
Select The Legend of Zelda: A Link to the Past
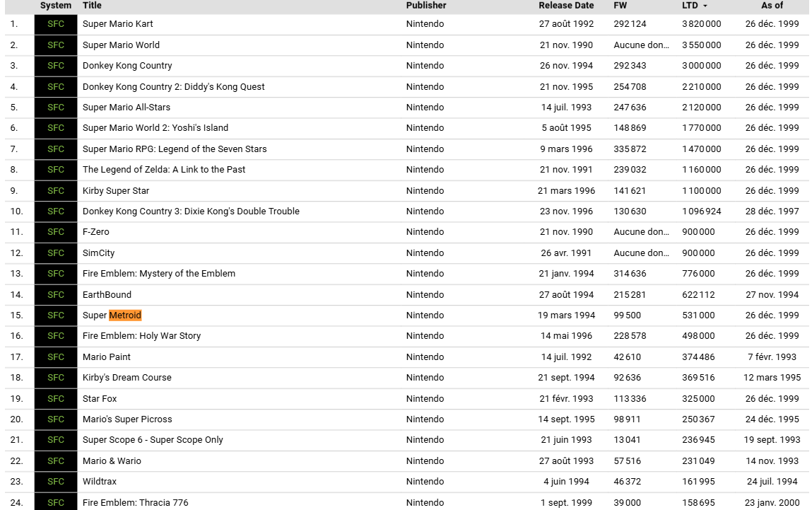[x=164, y=170]
